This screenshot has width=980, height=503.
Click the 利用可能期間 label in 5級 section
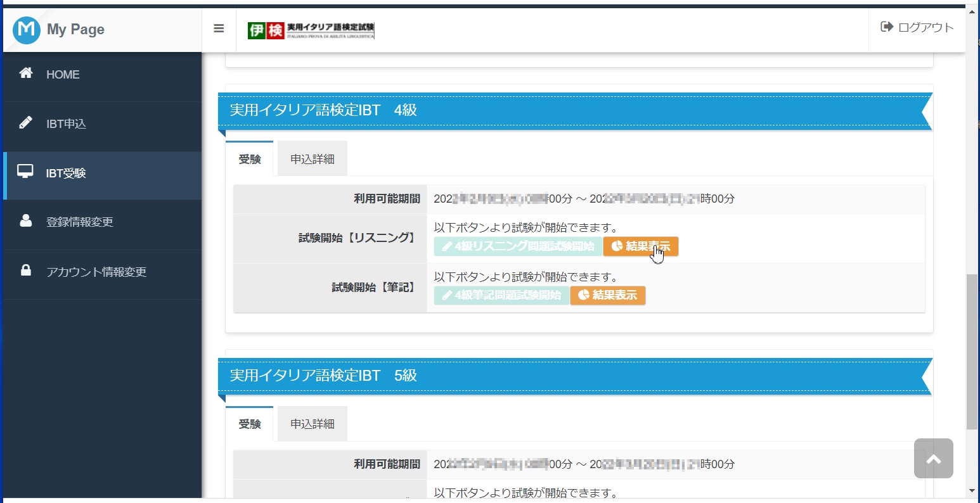click(x=387, y=464)
